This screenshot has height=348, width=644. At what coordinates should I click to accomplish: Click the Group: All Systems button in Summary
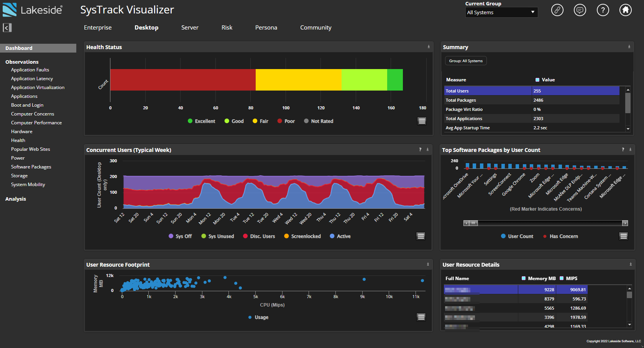(x=465, y=60)
